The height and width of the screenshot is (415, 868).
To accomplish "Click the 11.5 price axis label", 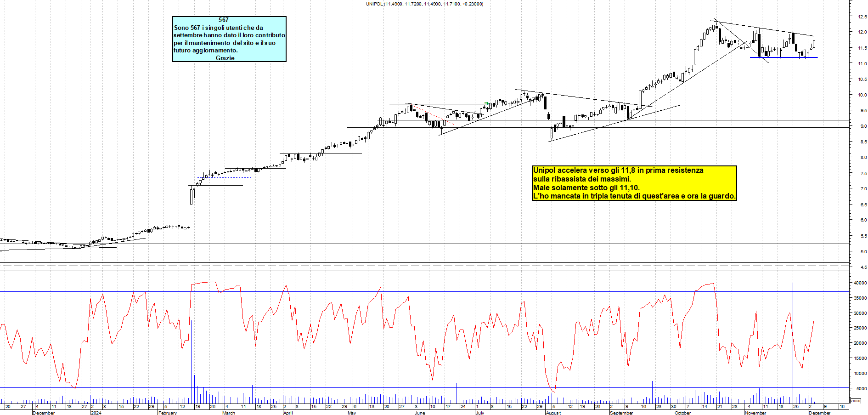I will pyautogui.click(x=862, y=48).
